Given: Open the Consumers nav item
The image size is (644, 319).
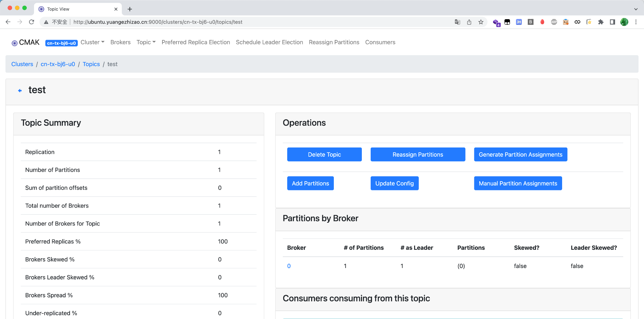Looking at the screenshot, I should pyautogui.click(x=380, y=42).
